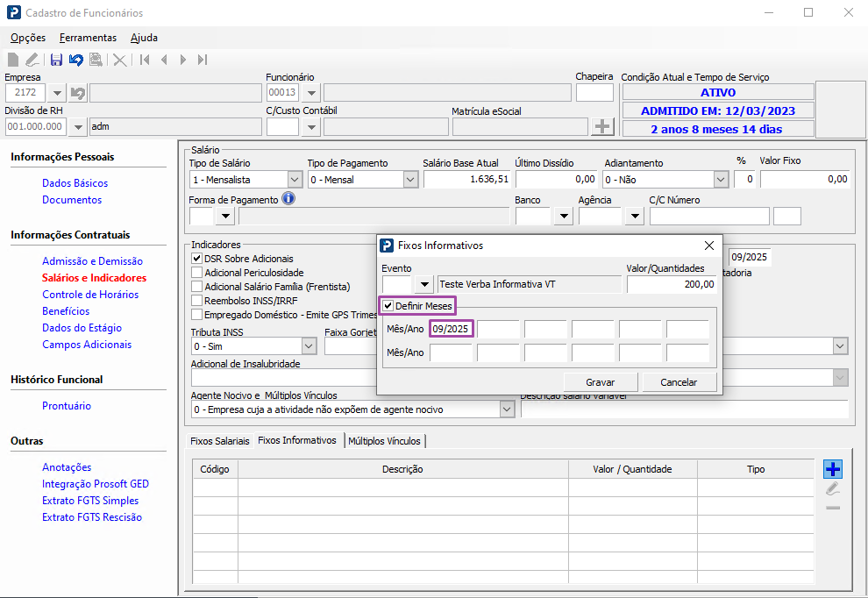Switch to Múltiplos Vínculos tab

click(x=385, y=441)
